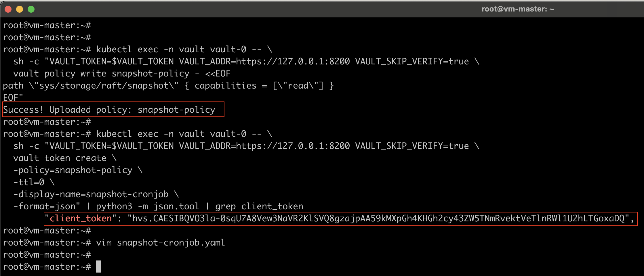
Task: Click the '-ttl=0' argument line
Action: [29, 182]
